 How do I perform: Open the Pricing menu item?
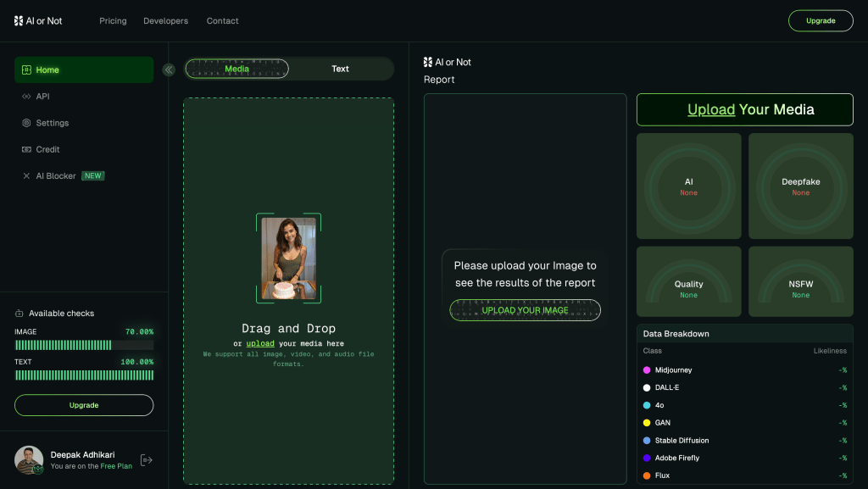click(113, 21)
